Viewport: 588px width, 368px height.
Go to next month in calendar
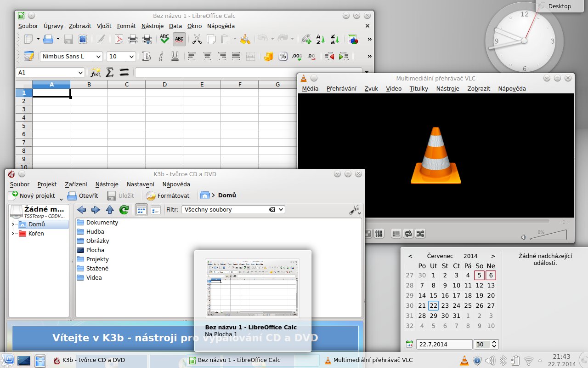[493, 256]
